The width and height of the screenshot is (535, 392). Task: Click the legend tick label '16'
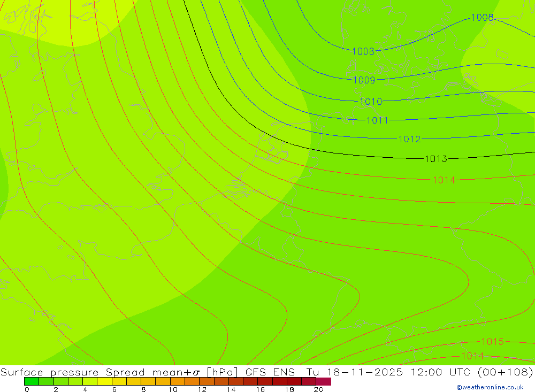[x=261, y=389]
